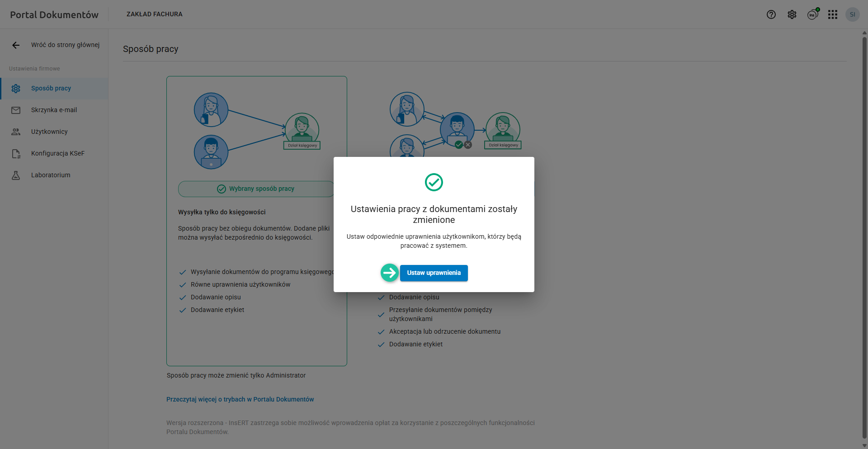Click the Skrzynka e-mail envelope icon

tap(16, 110)
